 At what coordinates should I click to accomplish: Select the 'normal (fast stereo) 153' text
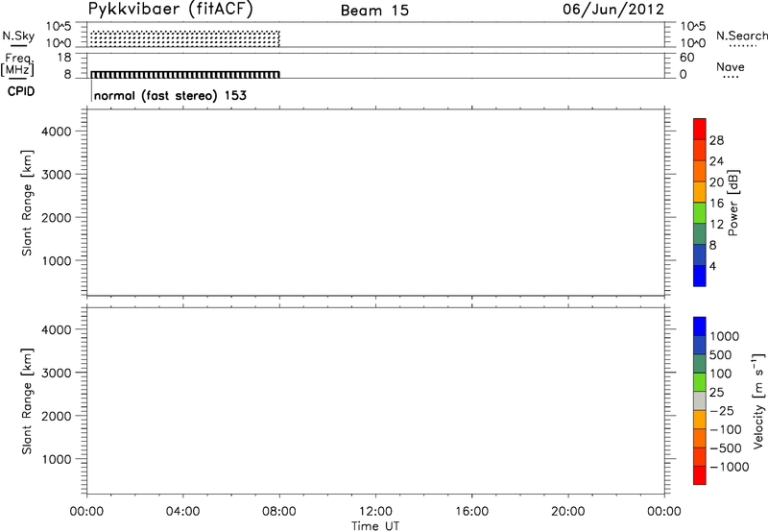170,95
